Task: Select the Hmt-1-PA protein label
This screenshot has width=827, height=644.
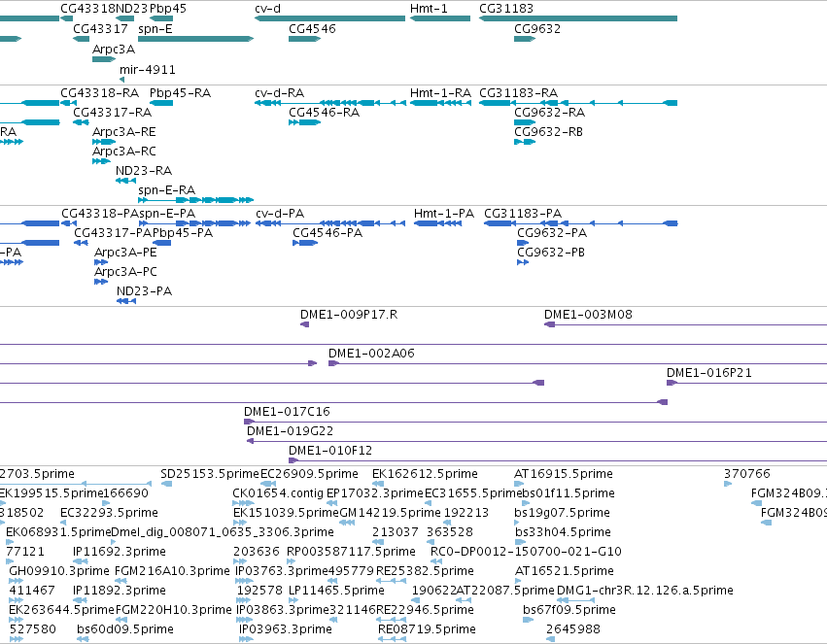Action: click(x=443, y=214)
